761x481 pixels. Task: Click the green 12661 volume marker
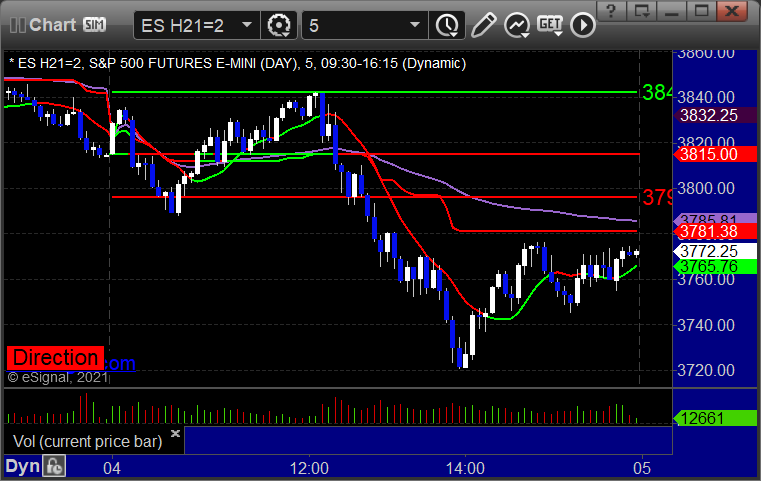[x=715, y=418]
